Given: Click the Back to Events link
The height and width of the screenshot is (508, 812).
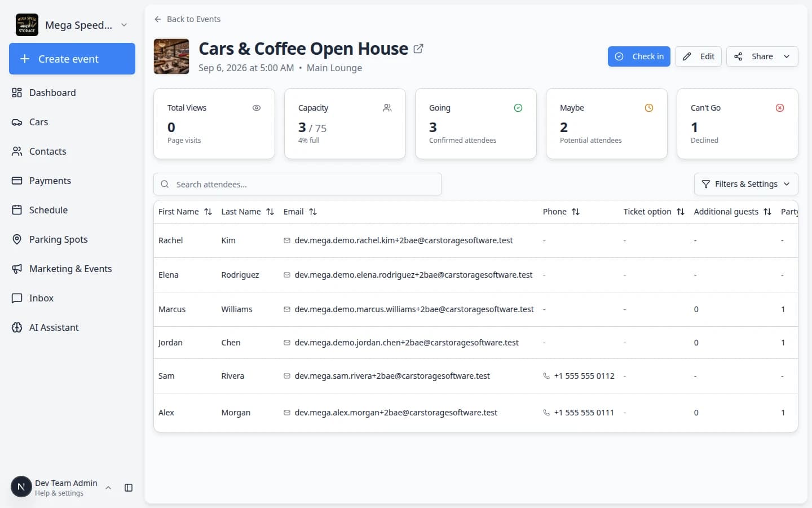Looking at the screenshot, I should click(x=187, y=19).
